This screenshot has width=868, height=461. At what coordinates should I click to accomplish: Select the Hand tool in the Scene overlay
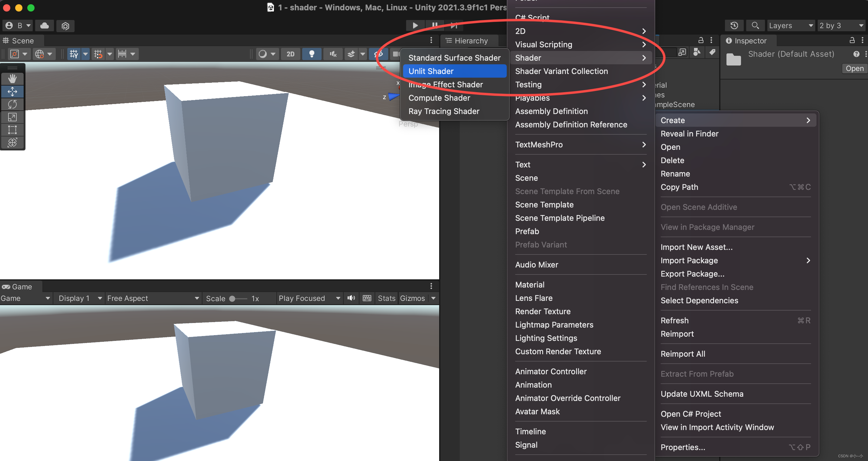pos(12,78)
